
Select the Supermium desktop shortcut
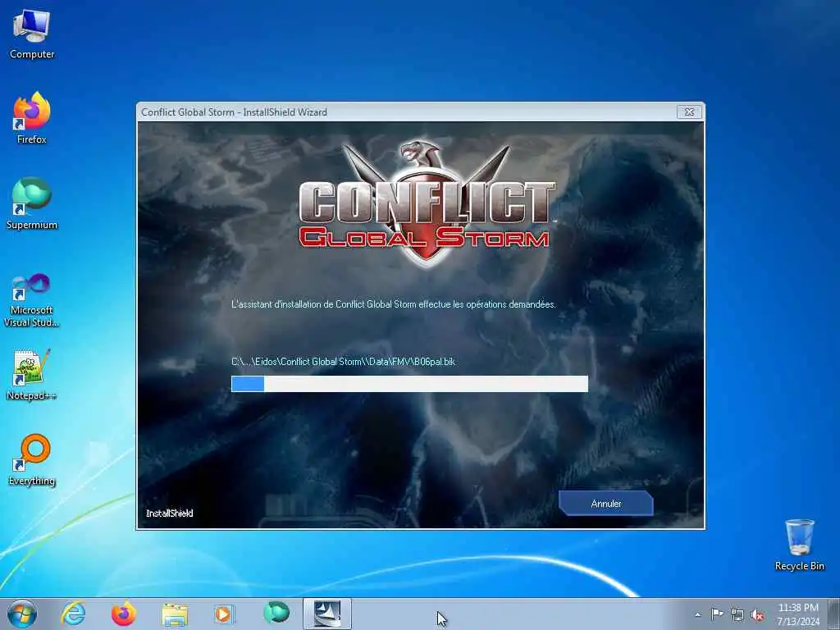pyautogui.click(x=32, y=204)
